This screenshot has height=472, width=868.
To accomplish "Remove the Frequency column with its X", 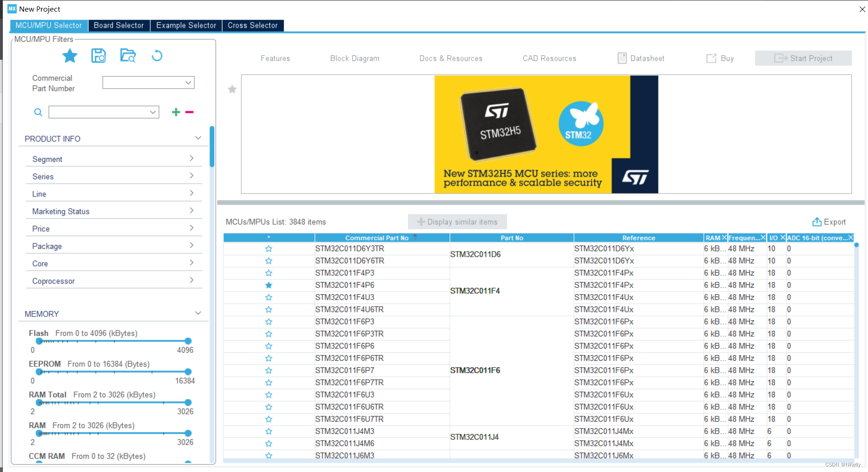I will click(x=763, y=238).
